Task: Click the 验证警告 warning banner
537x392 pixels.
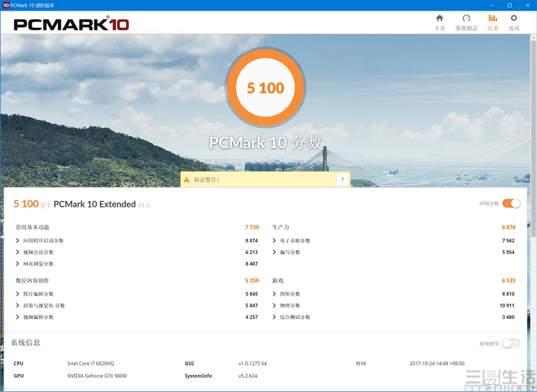Action: pos(266,180)
